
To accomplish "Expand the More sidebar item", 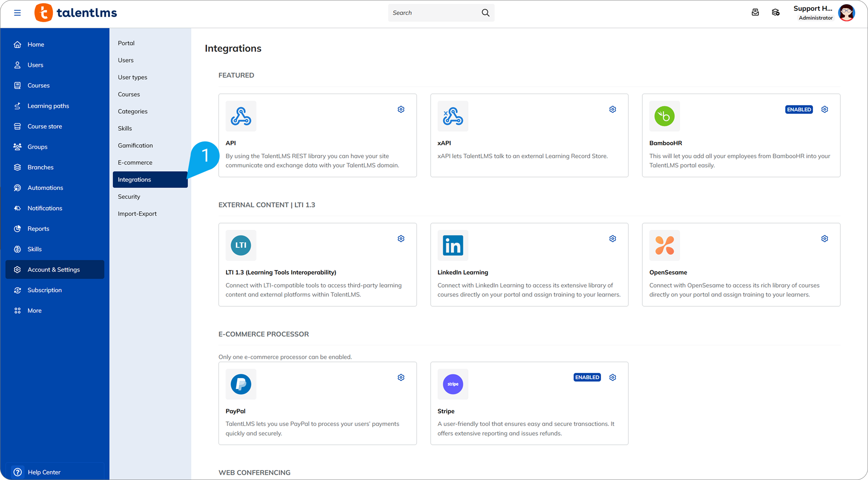I will point(34,311).
